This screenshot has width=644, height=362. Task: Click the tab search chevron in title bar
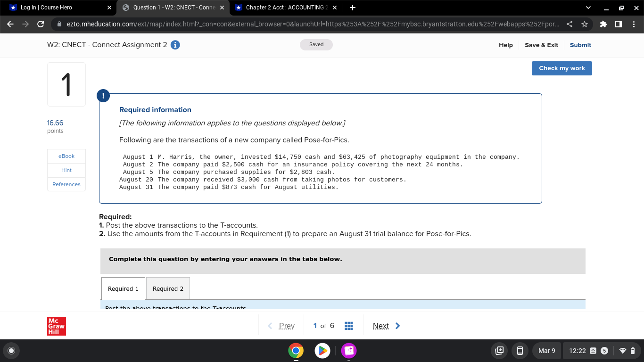(x=588, y=8)
